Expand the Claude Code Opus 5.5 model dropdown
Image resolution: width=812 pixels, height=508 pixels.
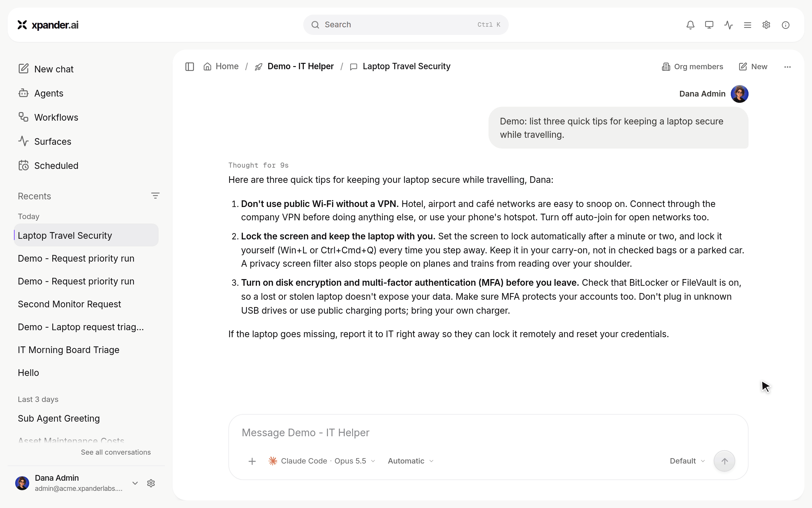pyautogui.click(x=322, y=461)
